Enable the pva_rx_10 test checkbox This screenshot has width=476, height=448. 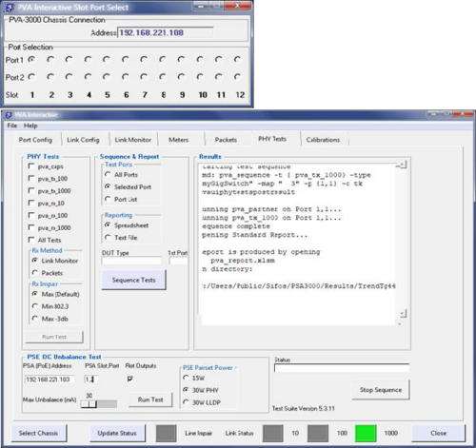click(x=31, y=203)
